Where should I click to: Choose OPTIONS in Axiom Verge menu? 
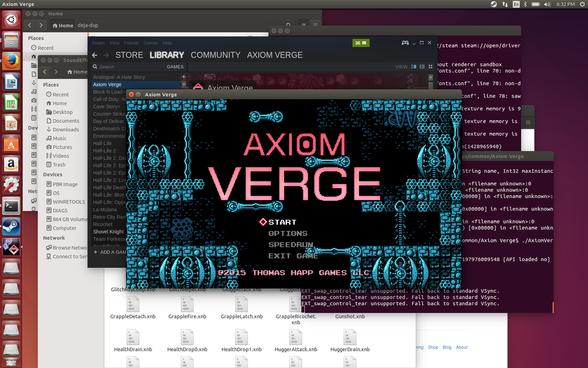point(288,234)
